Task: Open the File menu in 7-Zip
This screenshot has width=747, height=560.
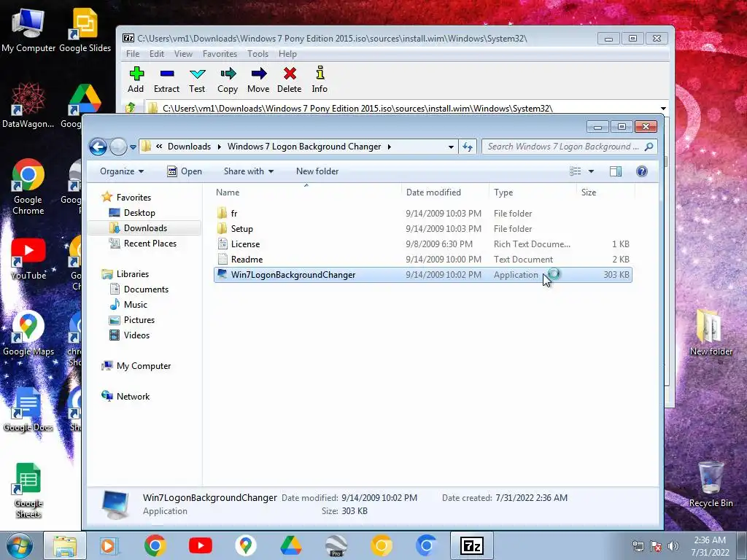Action: (133, 54)
